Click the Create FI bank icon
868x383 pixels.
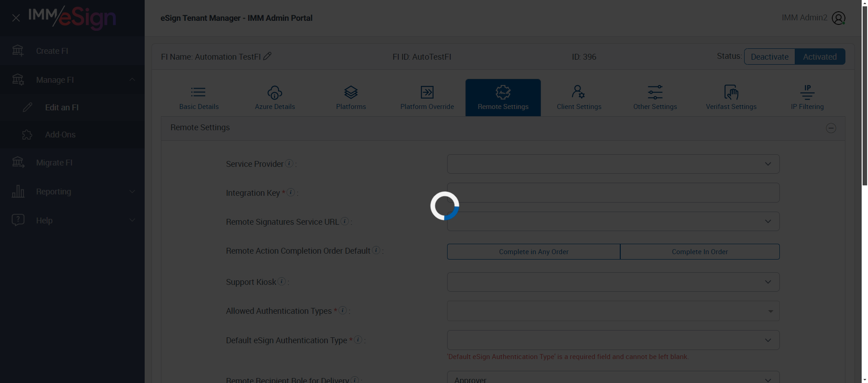[18, 51]
